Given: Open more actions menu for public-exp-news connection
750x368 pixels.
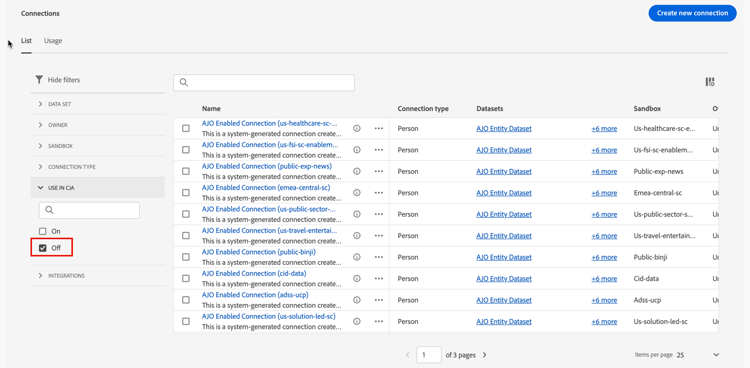Looking at the screenshot, I should [379, 171].
